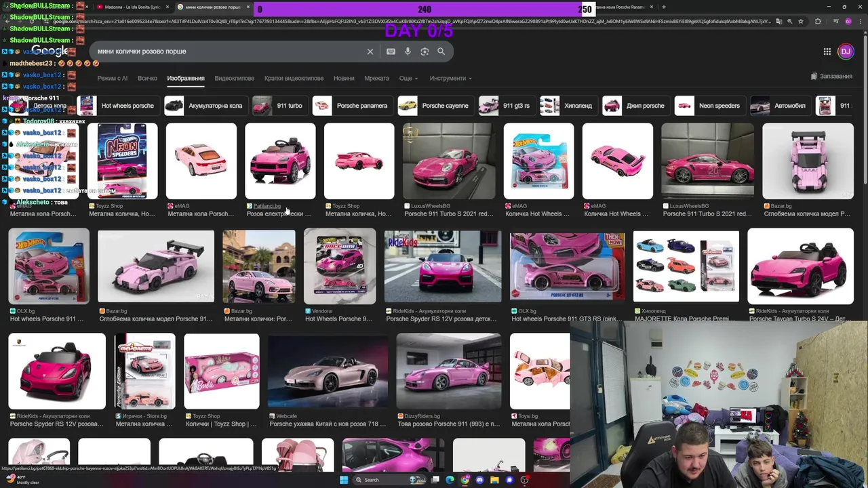Open the Webcafe Porsche 718 image
868x488 pixels.
click(328, 371)
